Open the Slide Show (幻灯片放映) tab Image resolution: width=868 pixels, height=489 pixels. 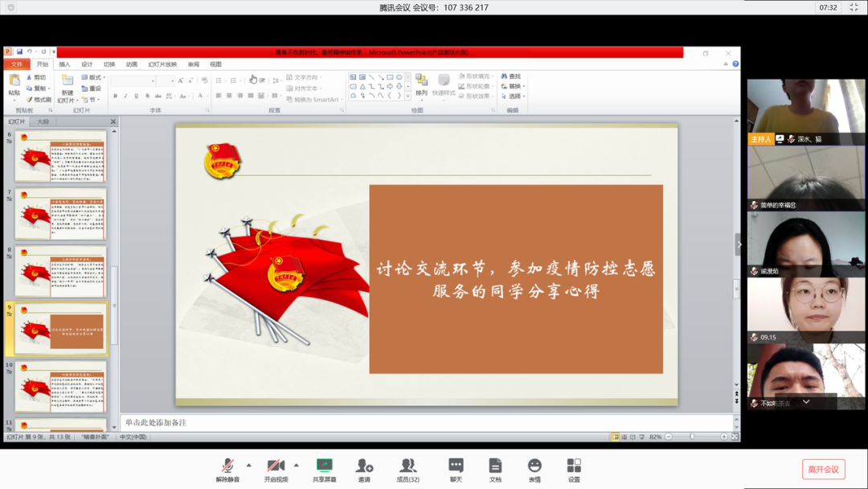click(x=162, y=64)
